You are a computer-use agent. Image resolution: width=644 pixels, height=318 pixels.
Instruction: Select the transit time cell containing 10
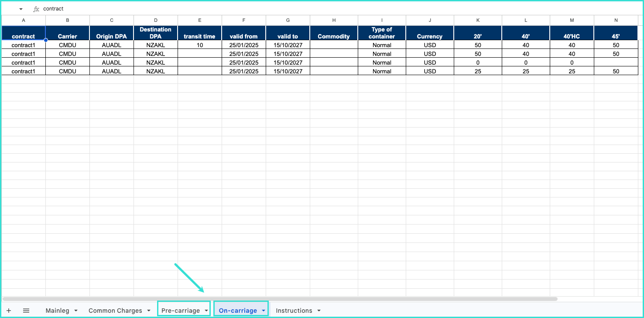(x=199, y=45)
